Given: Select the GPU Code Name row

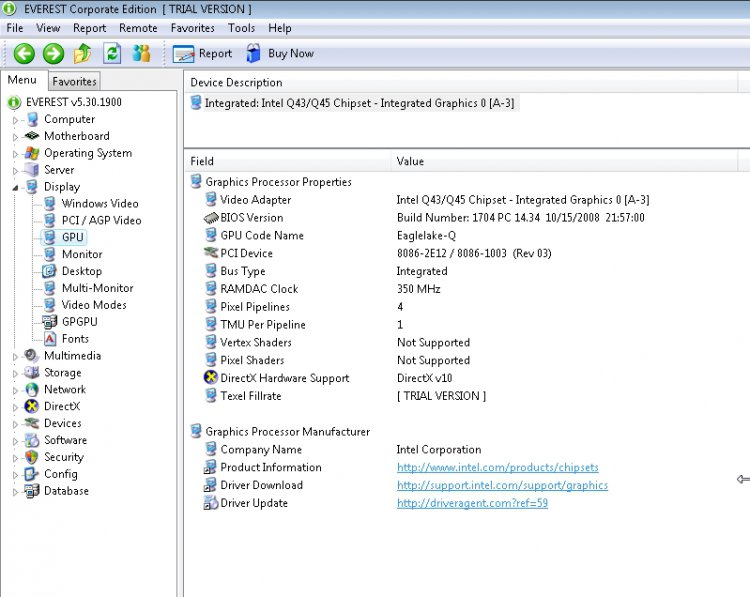Looking at the screenshot, I should (x=330, y=235).
